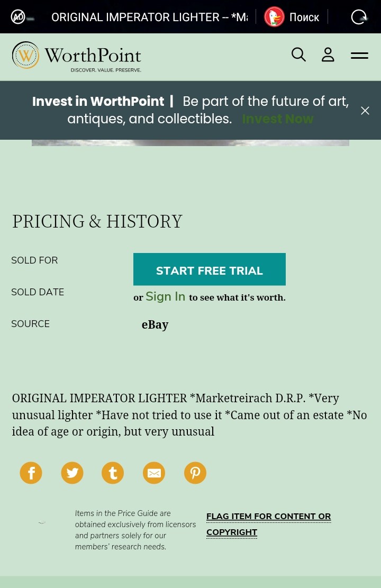Image resolution: width=381 pixels, height=588 pixels.
Task: Tap the page title in address bar
Action: [x=149, y=17]
